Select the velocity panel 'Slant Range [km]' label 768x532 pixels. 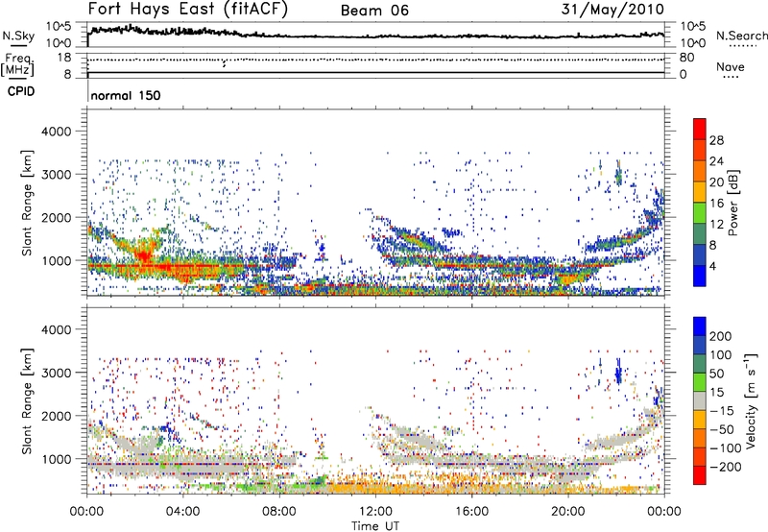point(27,400)
